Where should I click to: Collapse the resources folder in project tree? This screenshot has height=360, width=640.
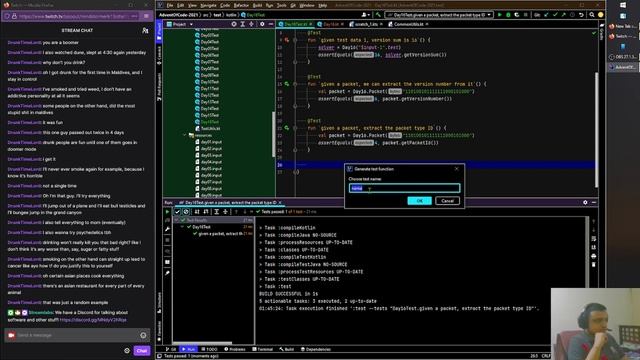pos(184,135)
